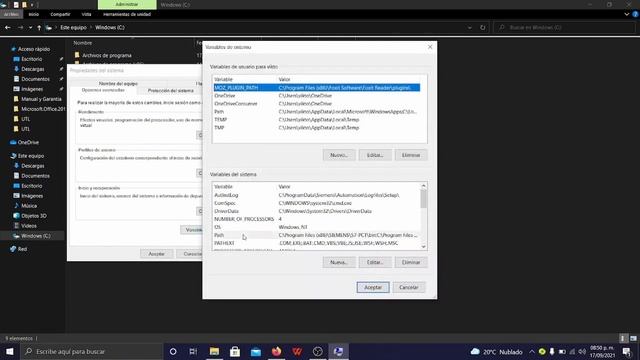Viewport: 640px width, 360px height.
Task: Click Editar under system variables list
Action: (x=375, y=262)
